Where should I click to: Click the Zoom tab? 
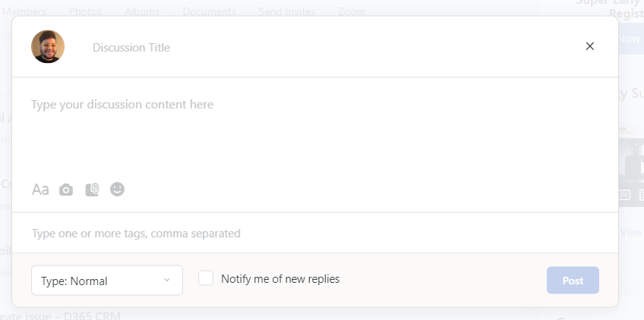(352, 11)
